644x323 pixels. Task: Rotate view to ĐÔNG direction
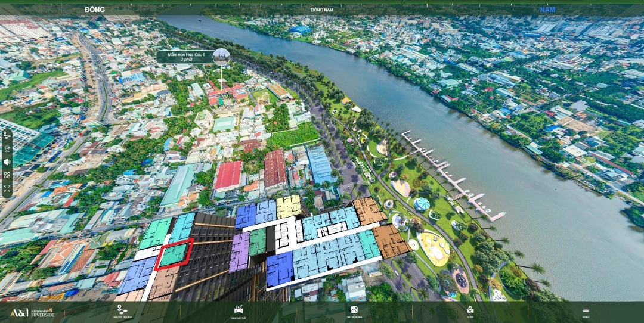95,10
